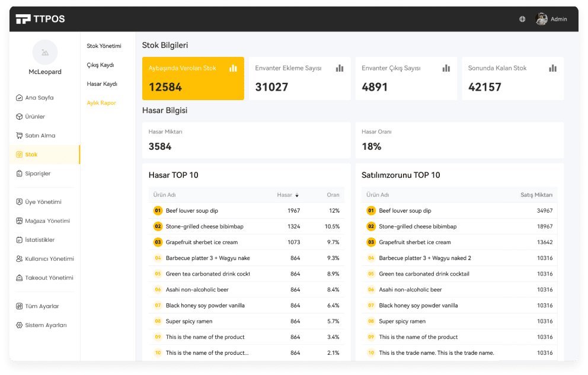Open Hasar Kaydı submenu item

102,84
